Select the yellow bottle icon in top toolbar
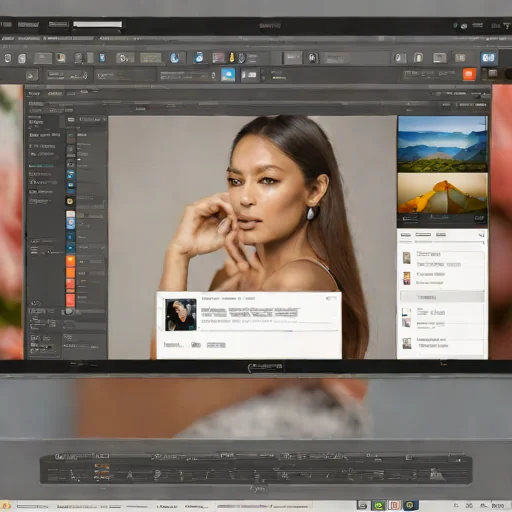Screen dimensions: 512x512 point(232,57)
